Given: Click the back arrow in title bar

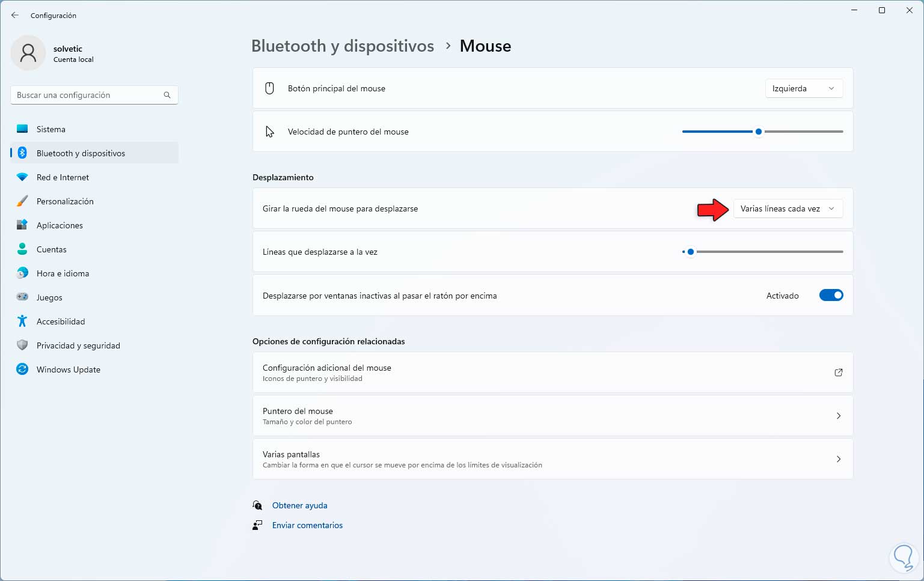Looking at the screenshot, I should click(15, 15).
